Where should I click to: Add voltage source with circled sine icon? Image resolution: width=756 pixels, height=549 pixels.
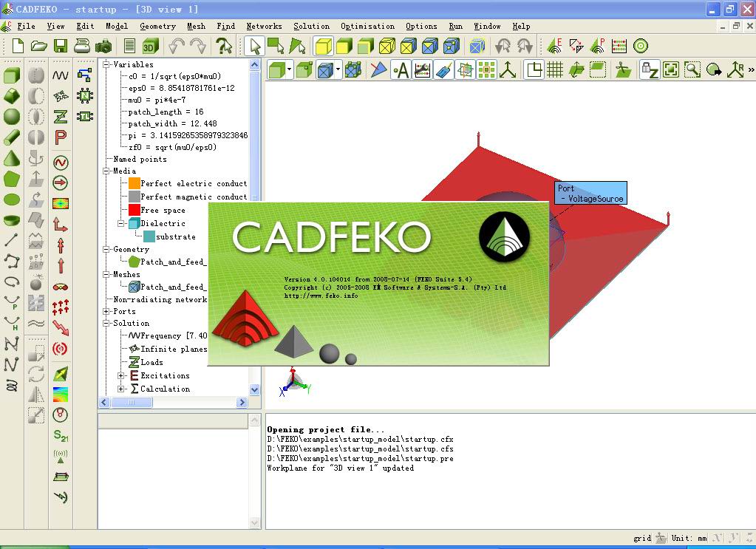coord(61,163)
